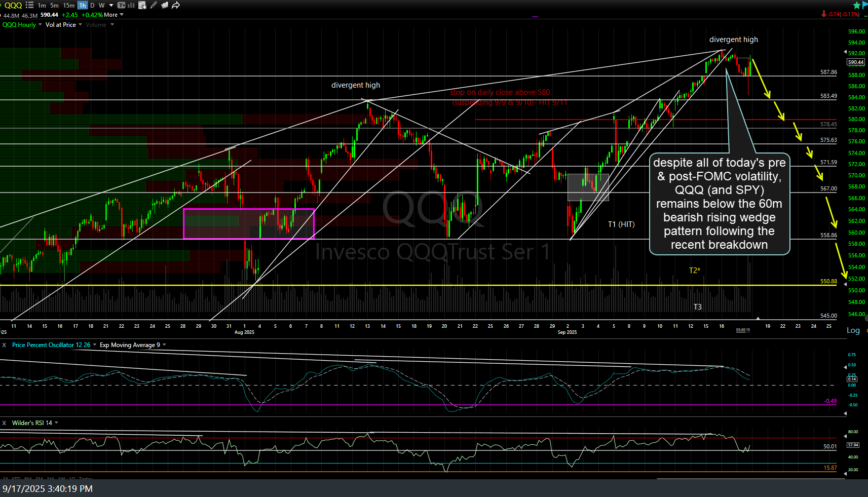
Task: Switch to the Weekly (W) timeframe
Action: click(x=101, y=5)
